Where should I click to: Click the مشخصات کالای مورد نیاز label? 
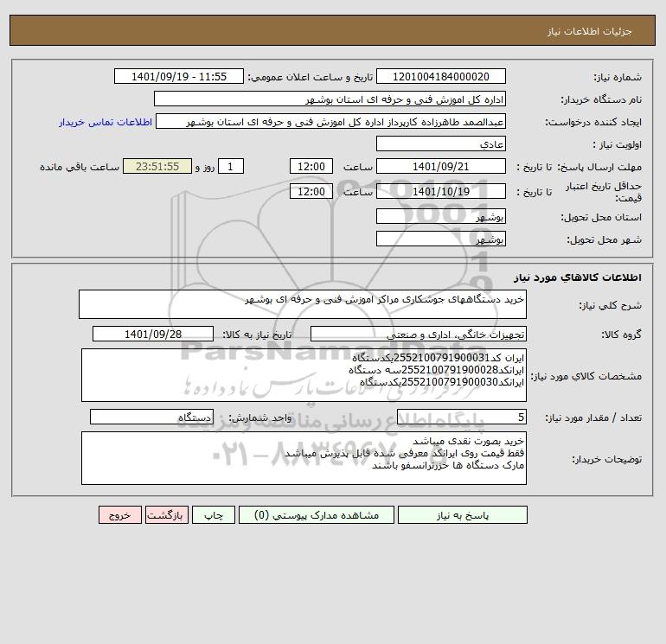(586, 376)
